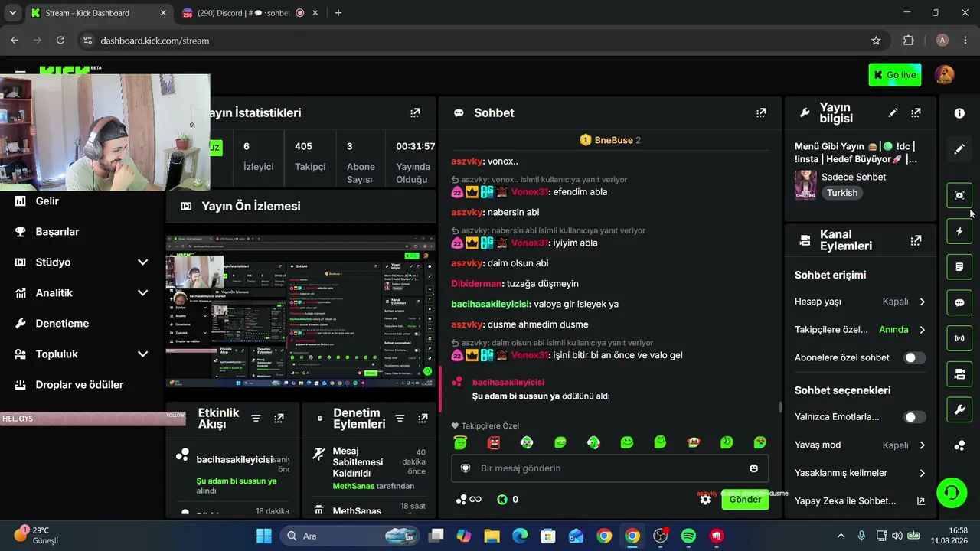Toggle the lightning bolt activity icon in the rail

click(x=959, y=231)
